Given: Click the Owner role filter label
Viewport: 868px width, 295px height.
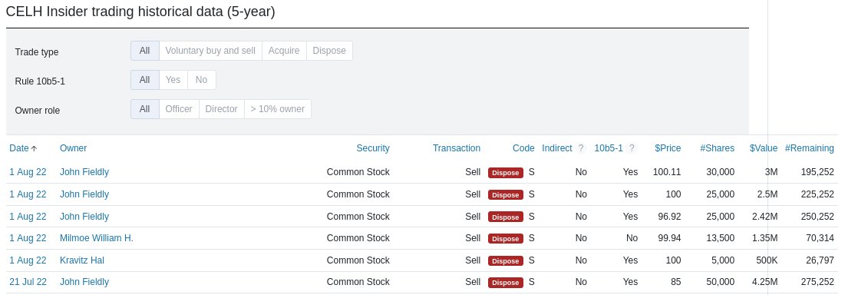Looking at the screenshot, I should point(37,111).
